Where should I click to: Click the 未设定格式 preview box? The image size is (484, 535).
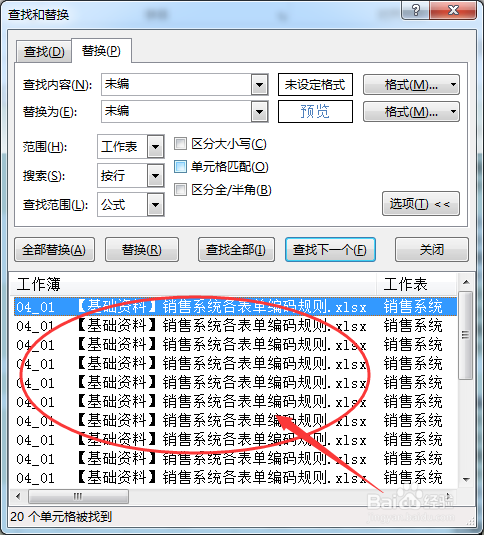click(315, 84)
